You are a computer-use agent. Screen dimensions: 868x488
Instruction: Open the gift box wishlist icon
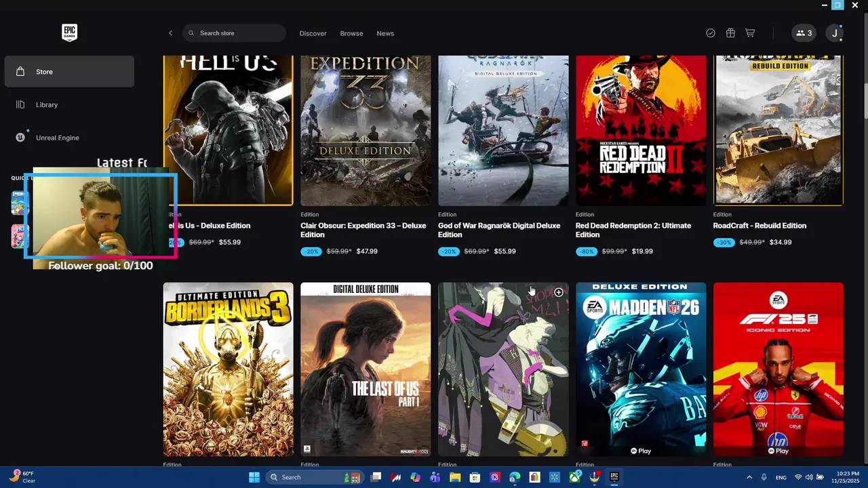pyautogui.click(x=730, y=33)
